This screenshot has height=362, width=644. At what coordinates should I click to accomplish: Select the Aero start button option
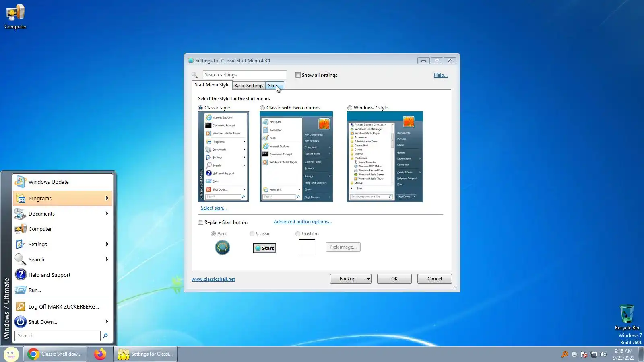click(213, 234)
